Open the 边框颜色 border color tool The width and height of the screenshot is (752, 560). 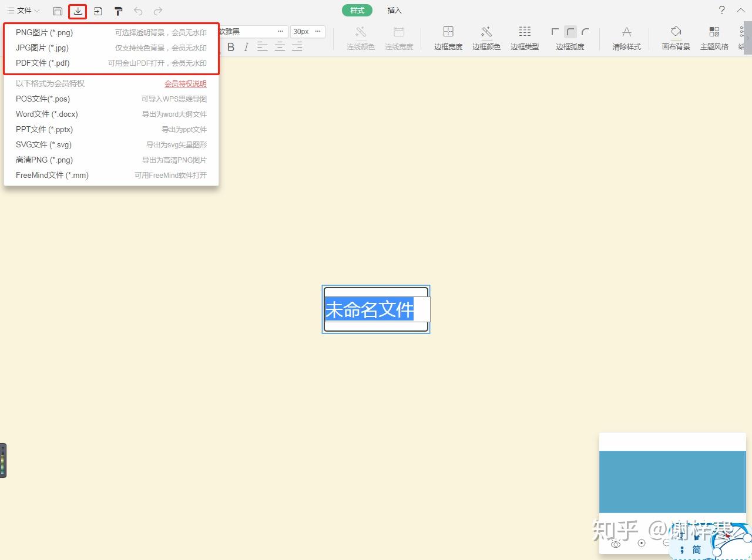pyautogui.click(x=486, y=36)
